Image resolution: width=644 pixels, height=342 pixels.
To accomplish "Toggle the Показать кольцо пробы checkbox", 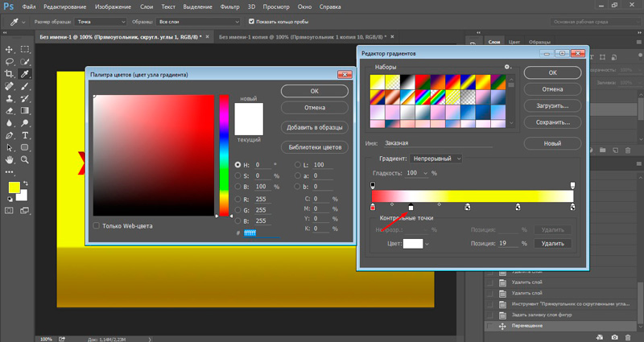I will pos(252,22).
